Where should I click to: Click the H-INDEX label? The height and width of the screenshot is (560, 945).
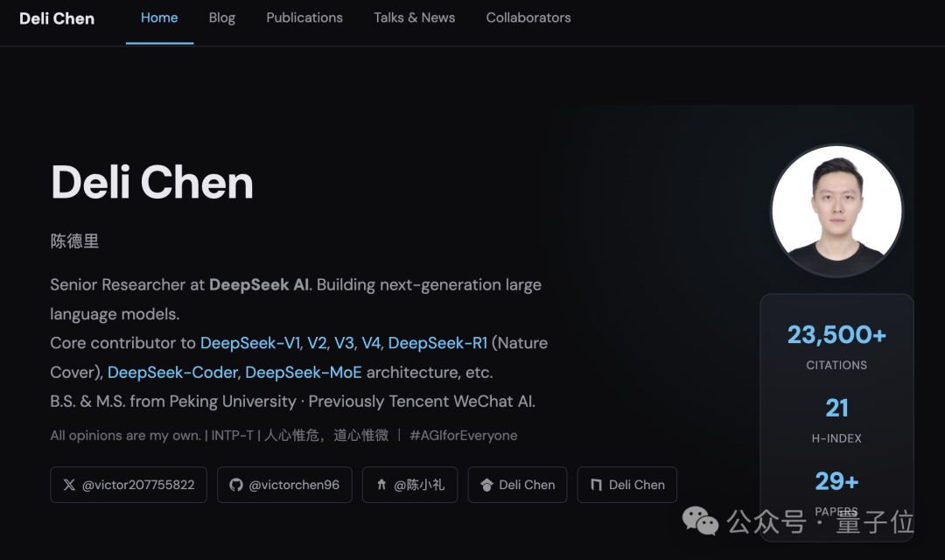click(836, 439)
